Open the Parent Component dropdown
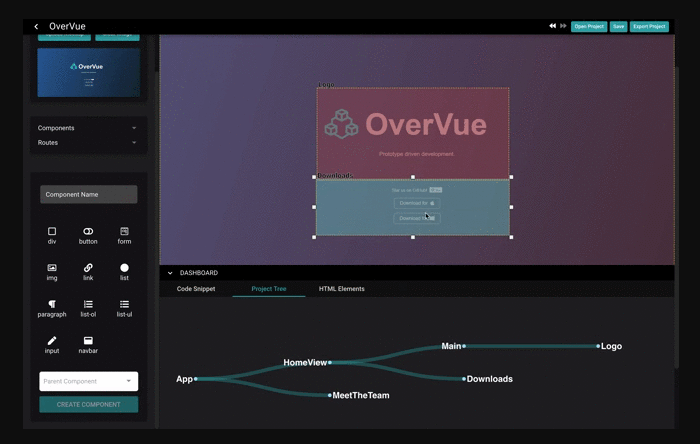The width and height of the screenshot is (700, 444). point(88,381)
